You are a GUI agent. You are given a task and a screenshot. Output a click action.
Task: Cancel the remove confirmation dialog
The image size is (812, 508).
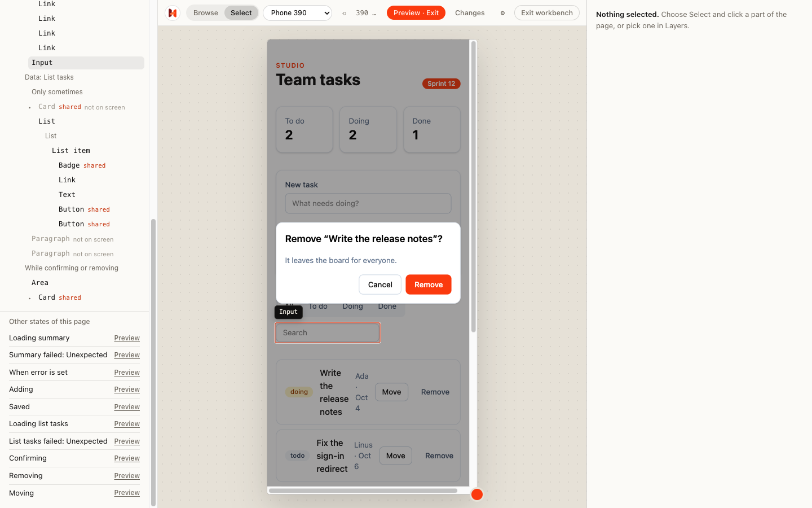(x=380, y=284)
